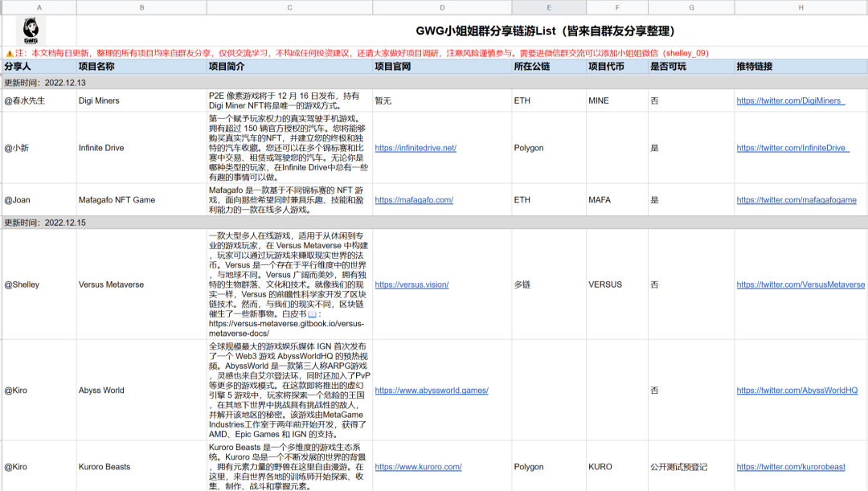This screenshot has height=491, width=868.
Task: Open the mafagafo.com website link
Action: [x=414, y=200]
